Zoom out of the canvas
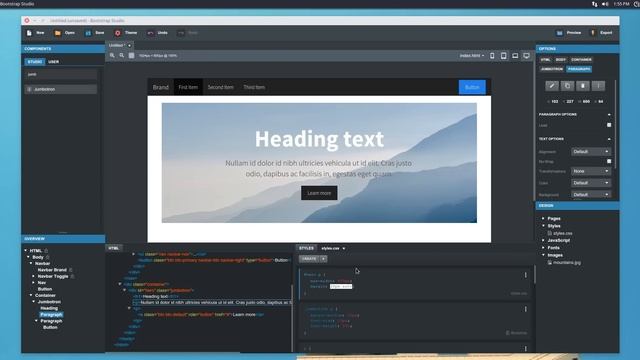 122,56
